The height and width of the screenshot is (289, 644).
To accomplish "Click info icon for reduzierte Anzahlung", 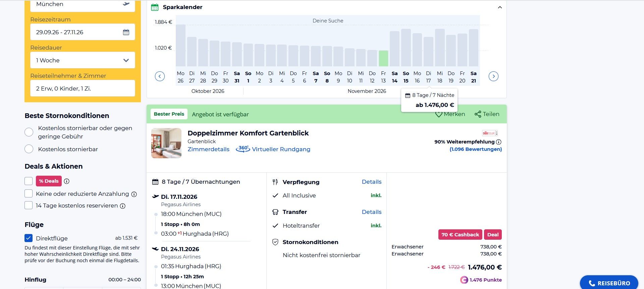I will click(134, 194).
